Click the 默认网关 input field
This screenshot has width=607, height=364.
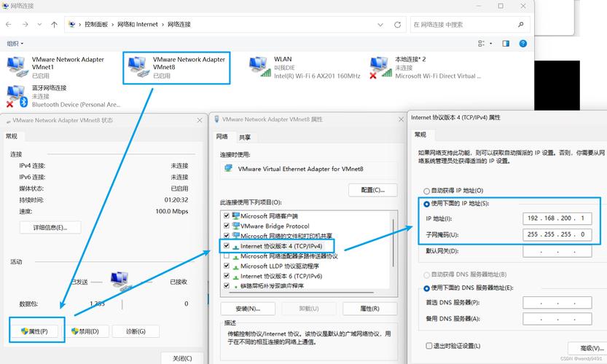coord(557,251)
